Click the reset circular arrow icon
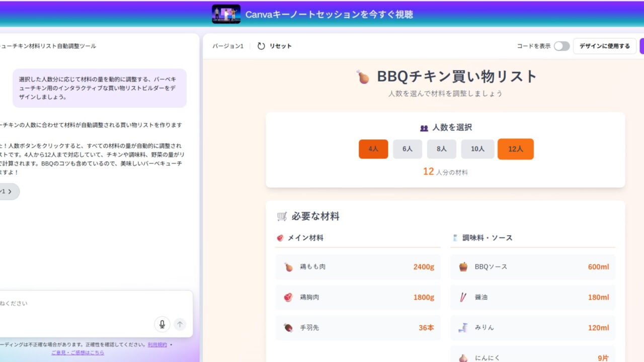Screen dimensions: 644x362 click(x=261, y=46)
